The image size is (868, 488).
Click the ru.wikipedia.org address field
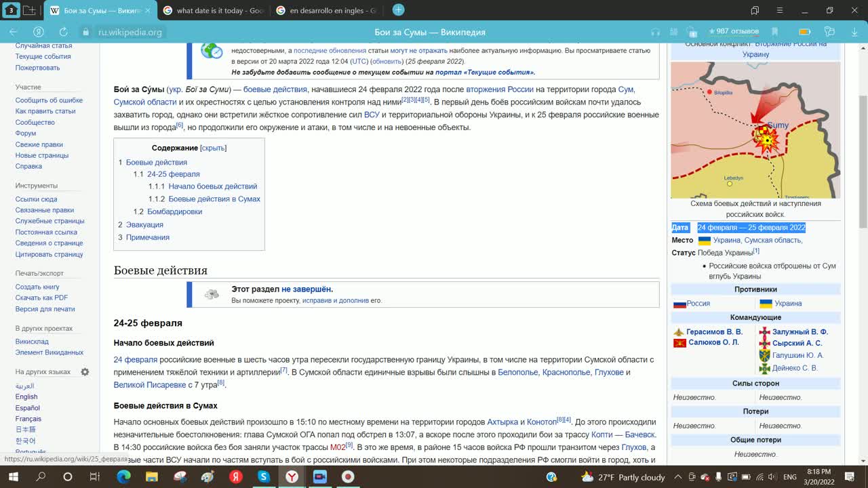pos(130,32)
